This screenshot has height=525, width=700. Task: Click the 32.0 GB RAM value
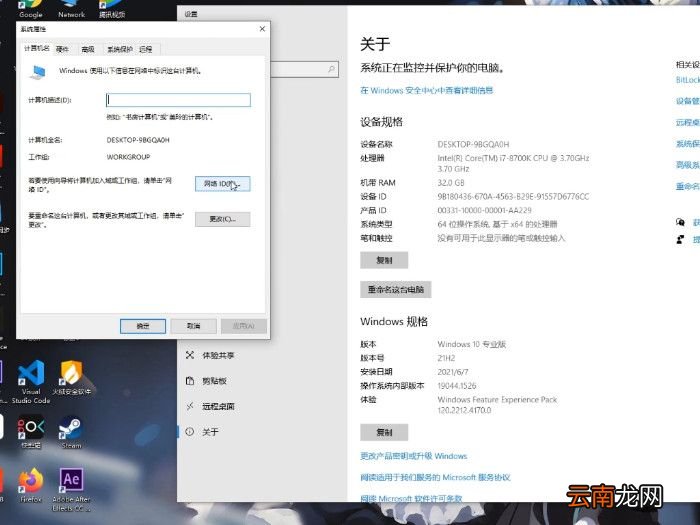(x=451, y=183)
